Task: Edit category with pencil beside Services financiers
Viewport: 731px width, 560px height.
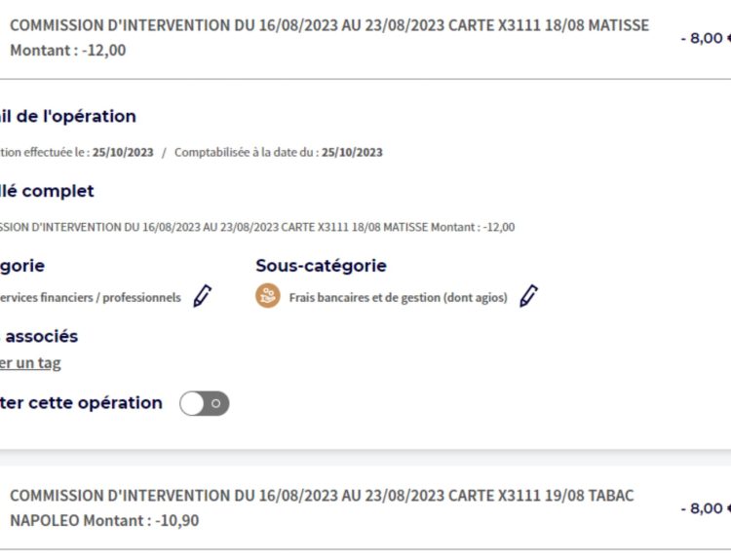Action: [203, 296]
